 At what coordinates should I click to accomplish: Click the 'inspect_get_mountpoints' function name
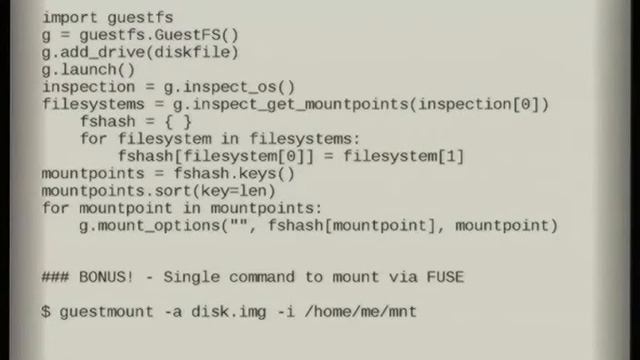pyautogui.click(x=300, y=105)
